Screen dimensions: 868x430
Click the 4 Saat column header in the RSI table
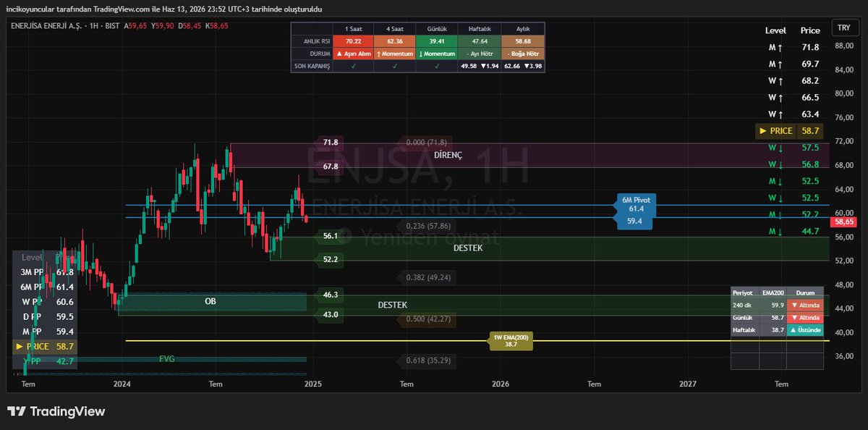(395, 28)
